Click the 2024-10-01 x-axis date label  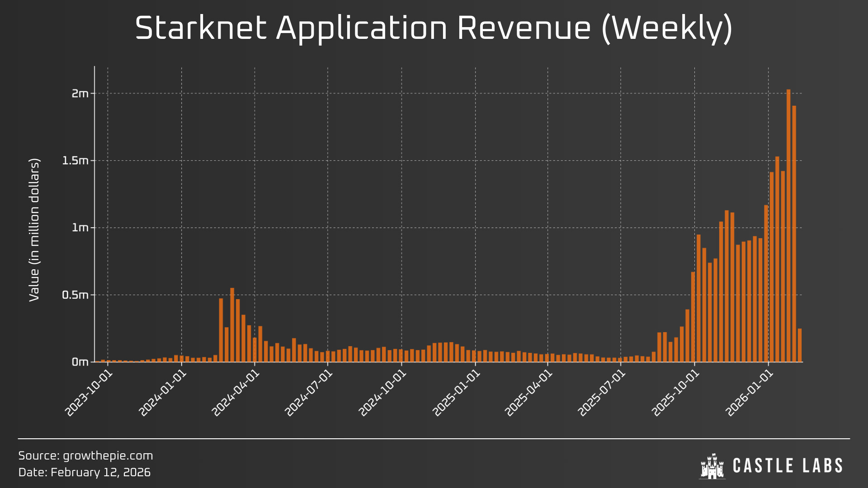383,394
